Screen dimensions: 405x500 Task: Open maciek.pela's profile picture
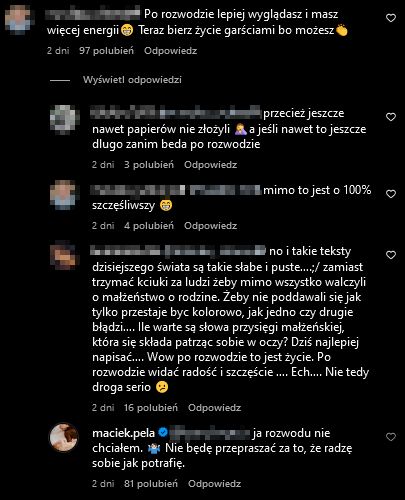(x=63, y=437)
